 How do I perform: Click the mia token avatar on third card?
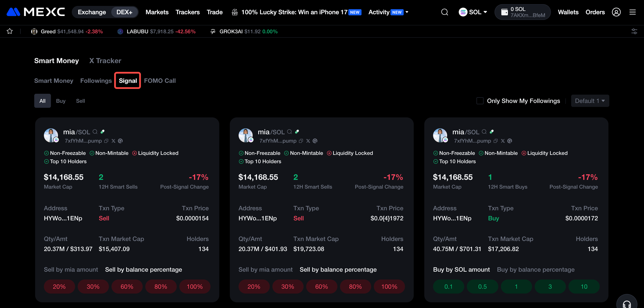click(x=440, y=135)
